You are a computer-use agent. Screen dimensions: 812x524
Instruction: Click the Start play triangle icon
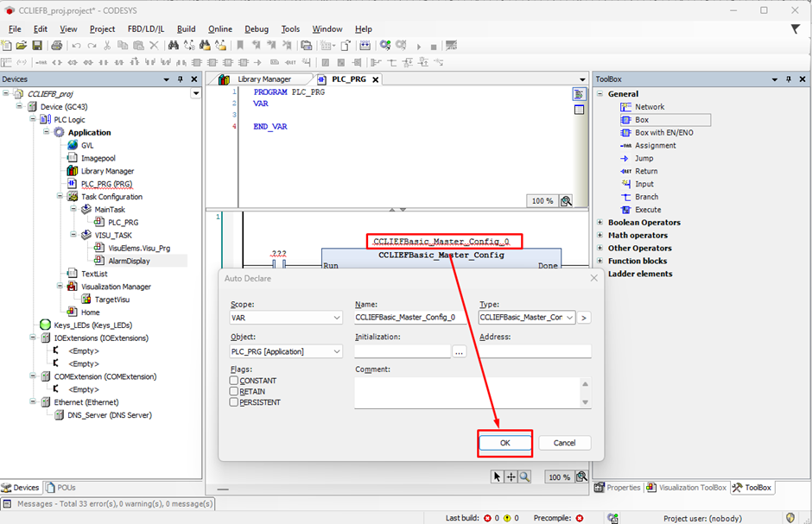418,47
